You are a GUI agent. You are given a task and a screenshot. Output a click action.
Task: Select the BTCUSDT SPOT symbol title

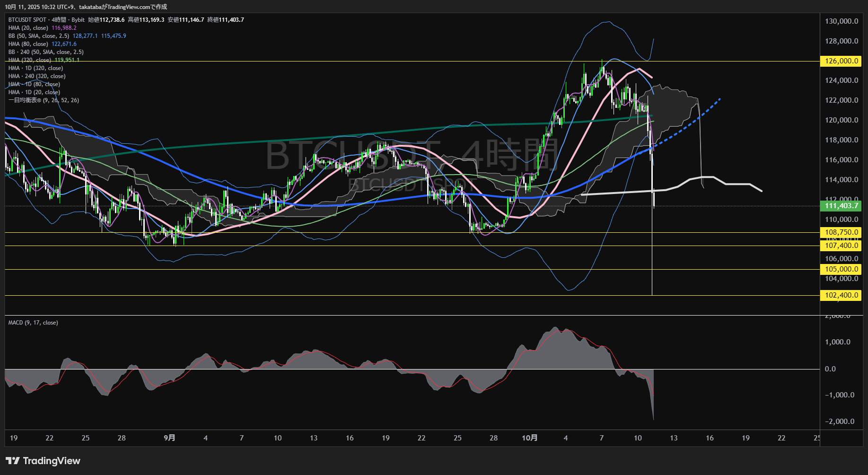click(x=27, y=20)
